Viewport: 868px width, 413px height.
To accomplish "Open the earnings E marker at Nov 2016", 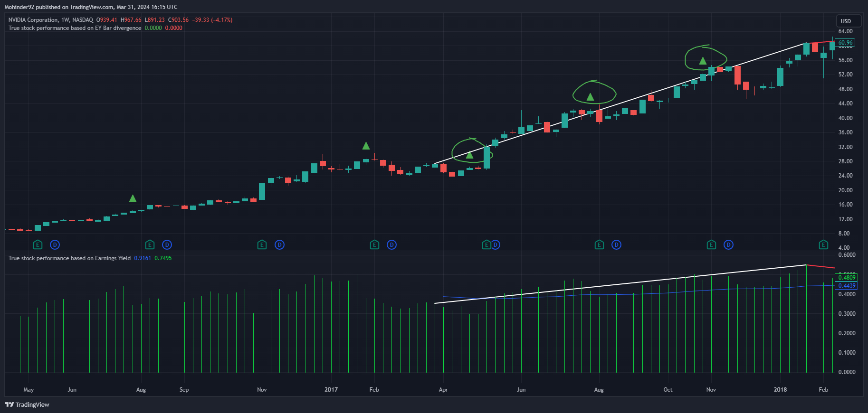I will tap(262, 245).
